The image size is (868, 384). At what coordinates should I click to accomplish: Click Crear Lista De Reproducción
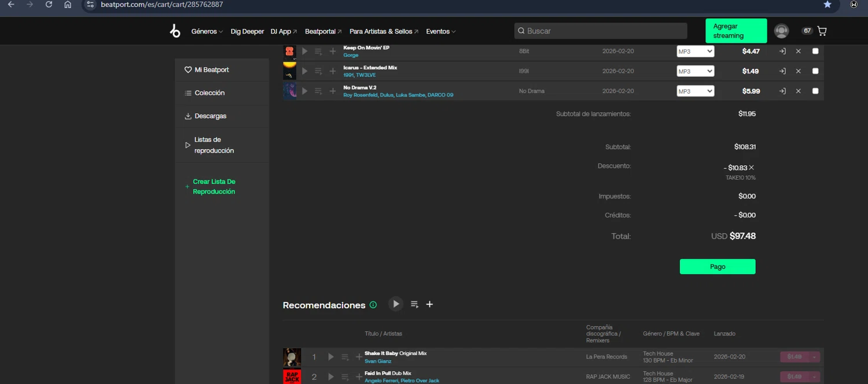(x=214, y=186)
